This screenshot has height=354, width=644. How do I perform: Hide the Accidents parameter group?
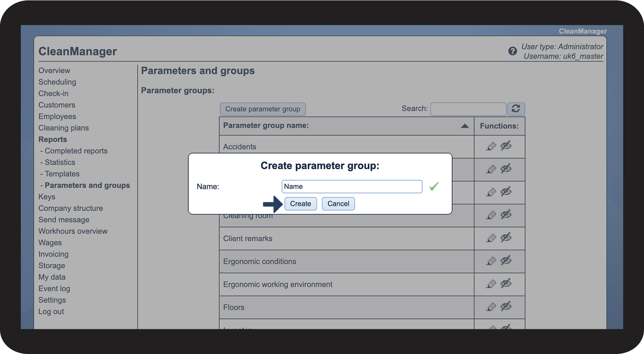pyautogui.click(x=506, y=146)
